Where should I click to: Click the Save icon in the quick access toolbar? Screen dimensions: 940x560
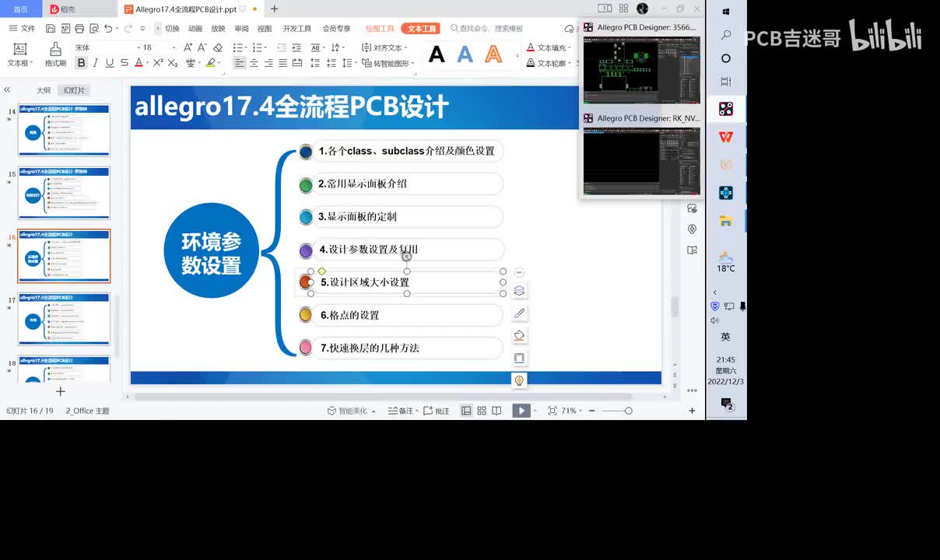[51, 28]
